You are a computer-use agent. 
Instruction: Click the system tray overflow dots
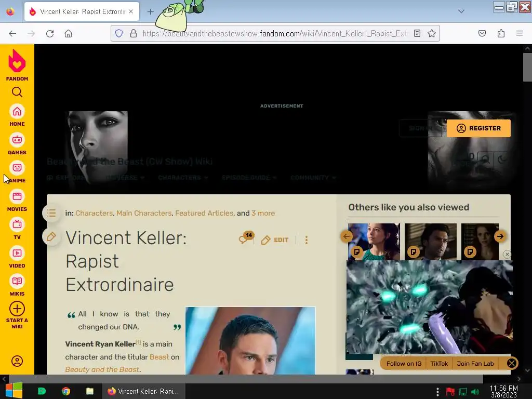tap(437, 392)
